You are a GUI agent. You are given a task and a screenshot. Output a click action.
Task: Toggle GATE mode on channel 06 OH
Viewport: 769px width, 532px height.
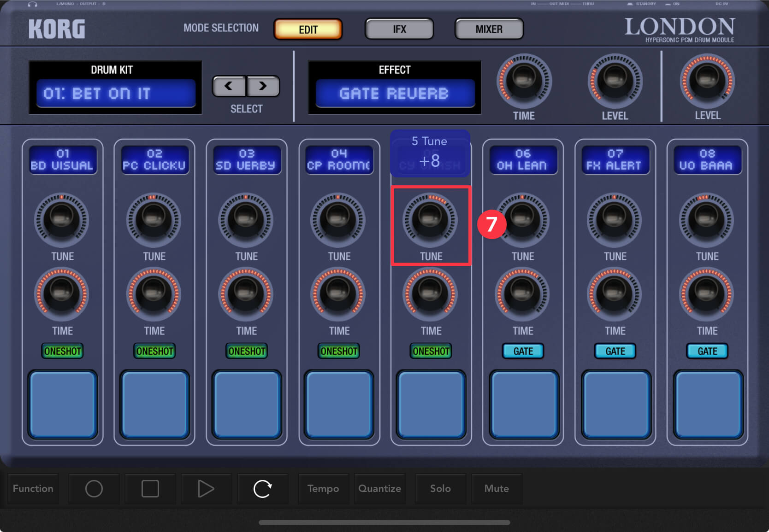click(x=523, y=351)
